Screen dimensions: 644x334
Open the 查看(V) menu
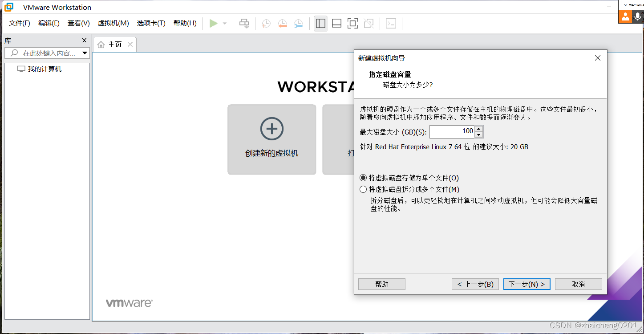[79, 23]
